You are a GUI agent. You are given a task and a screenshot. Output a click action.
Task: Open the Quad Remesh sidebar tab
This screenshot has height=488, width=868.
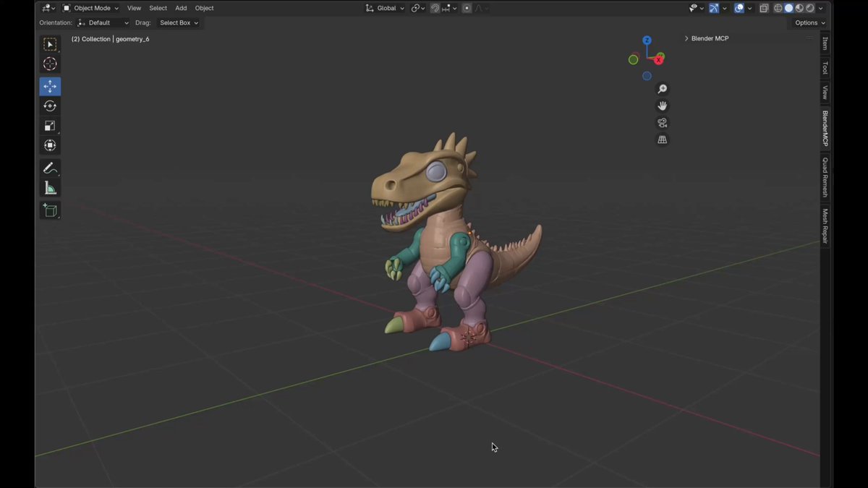point(825,177)
